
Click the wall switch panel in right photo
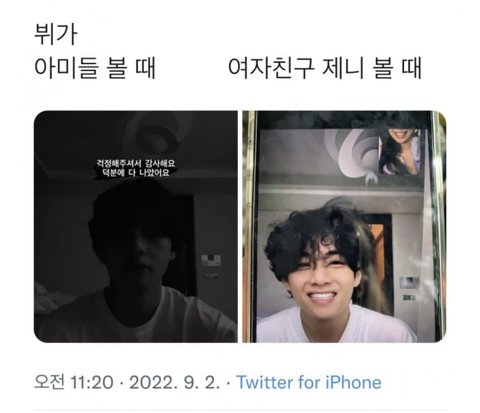click(409, 283)
